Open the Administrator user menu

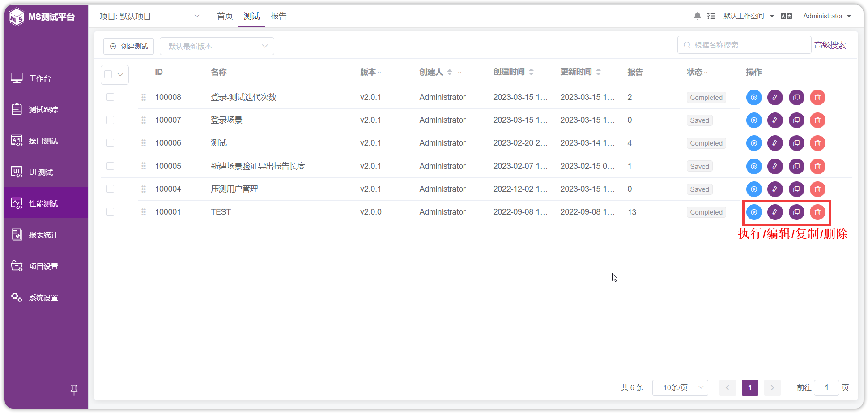827,16
